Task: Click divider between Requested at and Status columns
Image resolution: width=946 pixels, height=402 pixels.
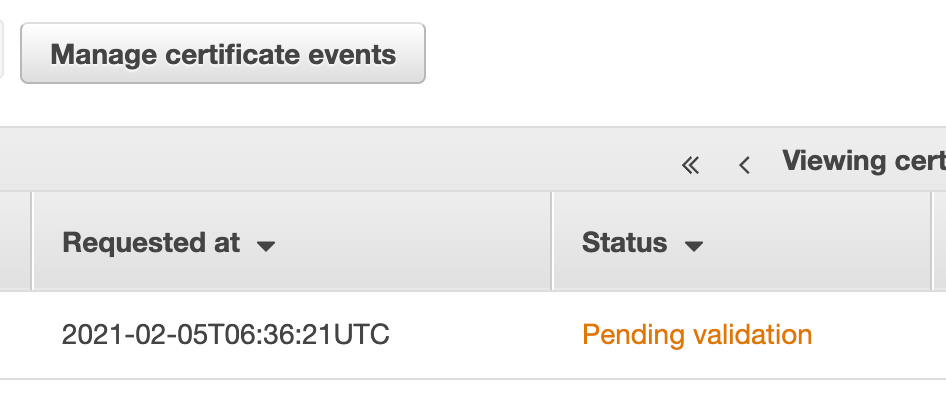Action: click(552, 242)
